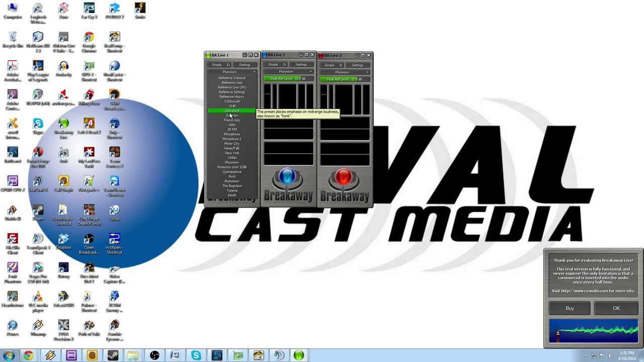644x362 pixels.
Task: Select the Cleveland preset in BA Live 1
Action: tap(232, 111)
